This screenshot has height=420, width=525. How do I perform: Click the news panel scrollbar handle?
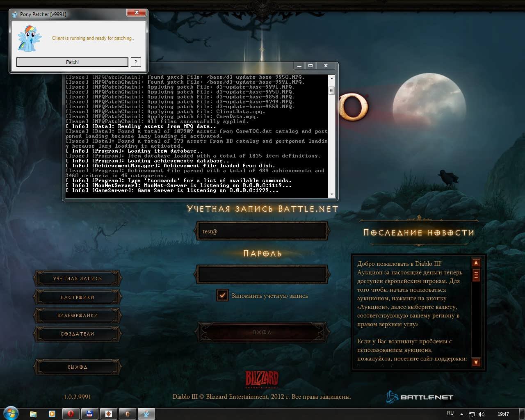(x=476, y=275)
